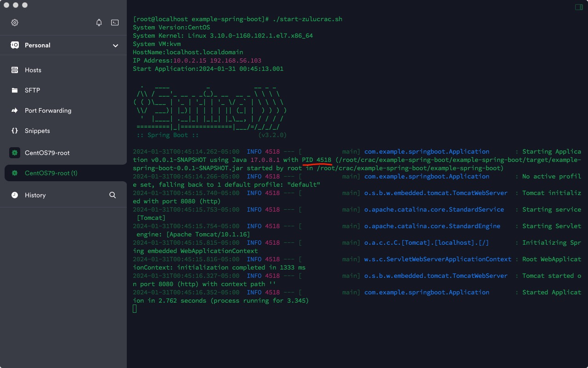588x368 pixels.
Task: Click the '[Apache Tomcat/10.1.16]' text
Action: [208, 235]
